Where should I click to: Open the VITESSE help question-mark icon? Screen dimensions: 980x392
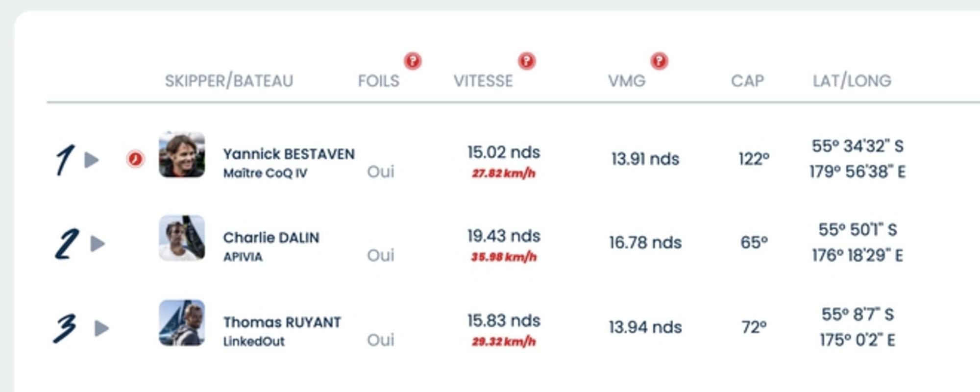coord(527,61)
